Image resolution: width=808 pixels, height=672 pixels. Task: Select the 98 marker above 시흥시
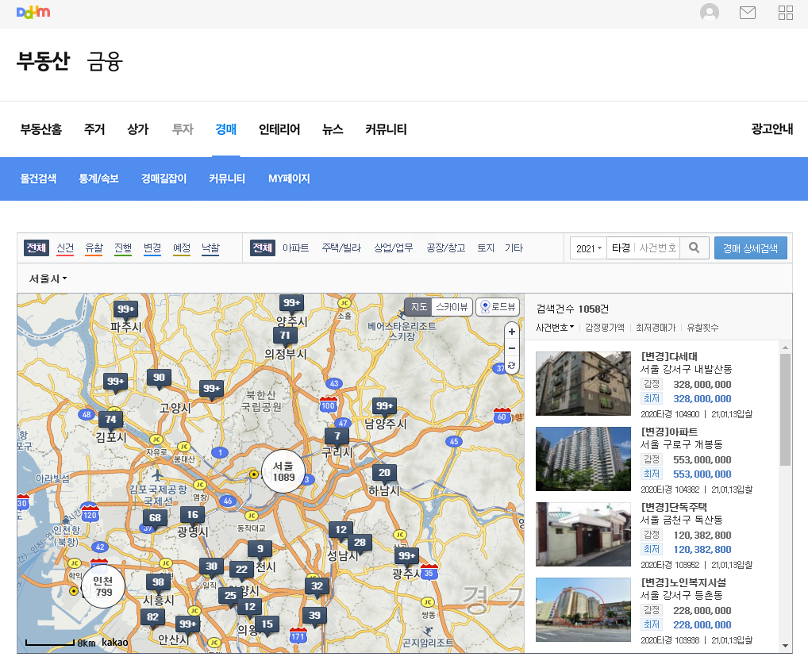coord(158,582)
